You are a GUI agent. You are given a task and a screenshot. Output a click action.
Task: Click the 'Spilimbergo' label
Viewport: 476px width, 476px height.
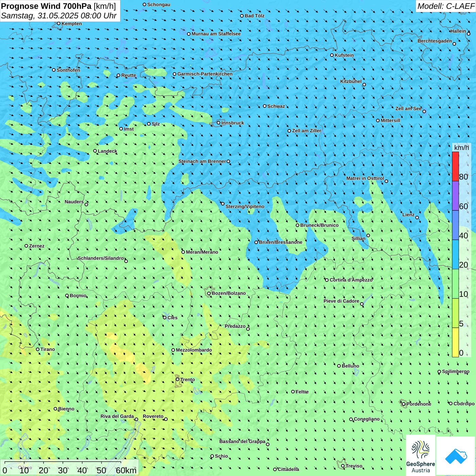456,371
